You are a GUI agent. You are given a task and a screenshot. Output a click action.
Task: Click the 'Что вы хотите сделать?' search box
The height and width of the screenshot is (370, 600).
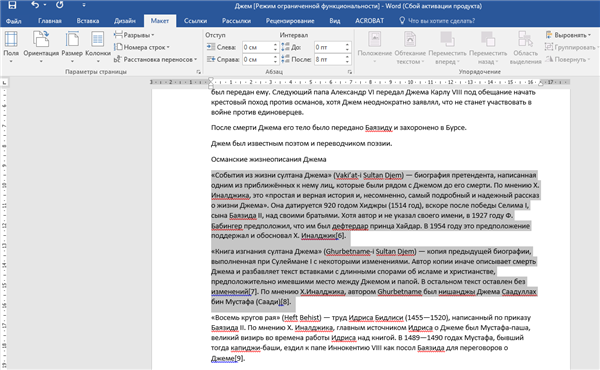pos(437,21)
